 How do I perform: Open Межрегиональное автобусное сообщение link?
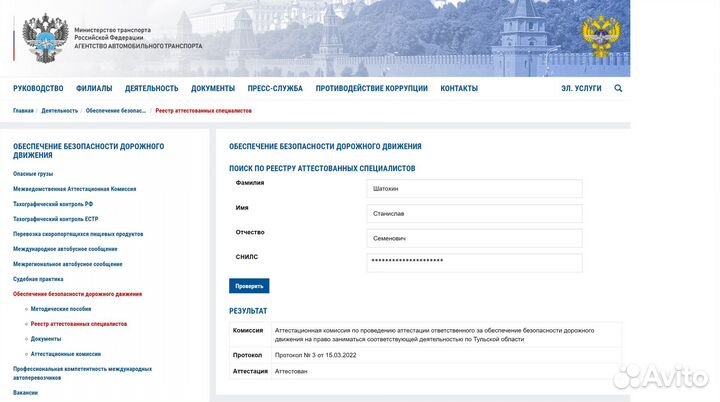[68, 264]
